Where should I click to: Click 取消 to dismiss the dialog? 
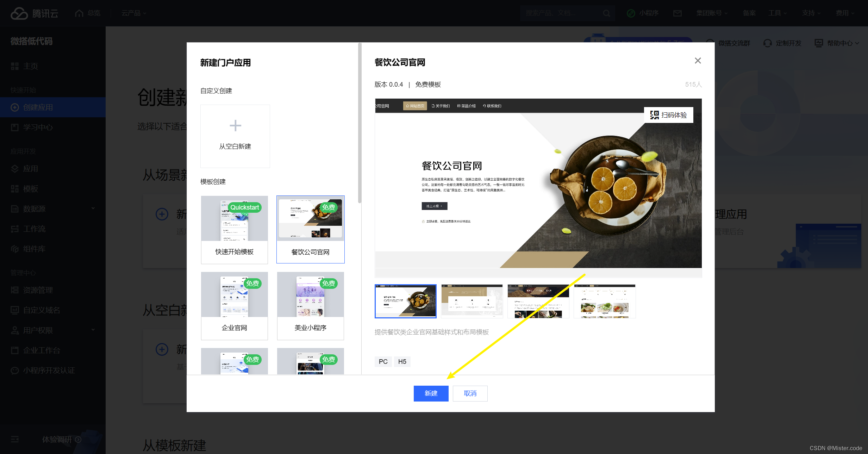[x=470, y=393]
